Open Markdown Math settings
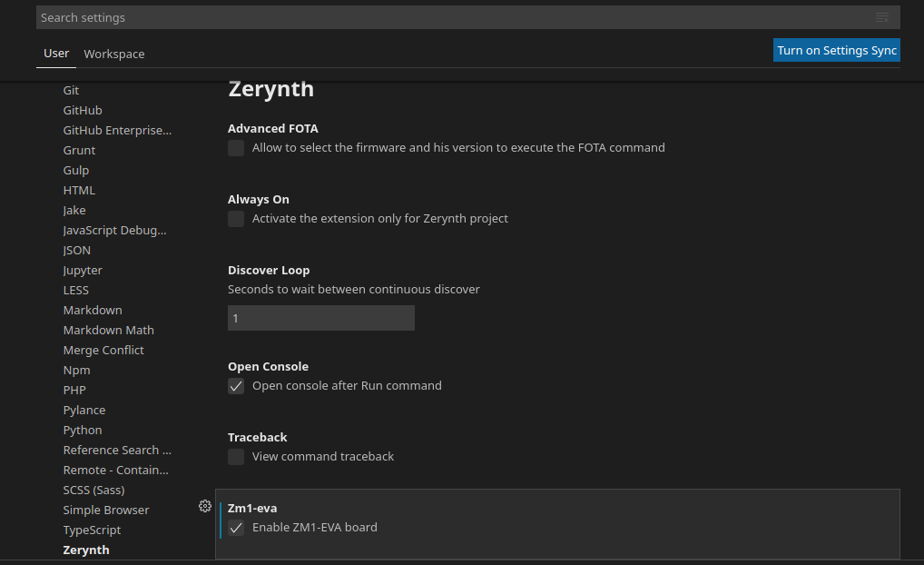This screenshot has width=924, height=565. click(108, 331)
